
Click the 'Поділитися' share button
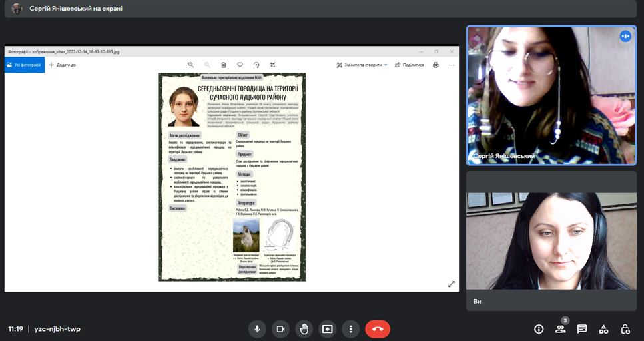[x=409, y=65]
